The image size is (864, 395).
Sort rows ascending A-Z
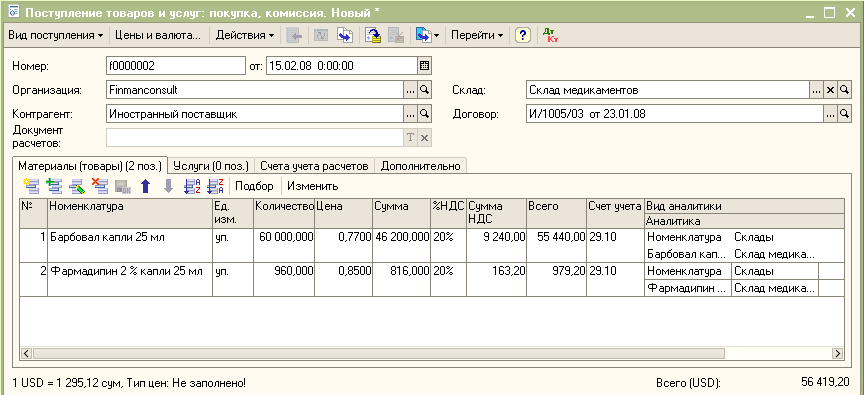[x=191, y=186]
